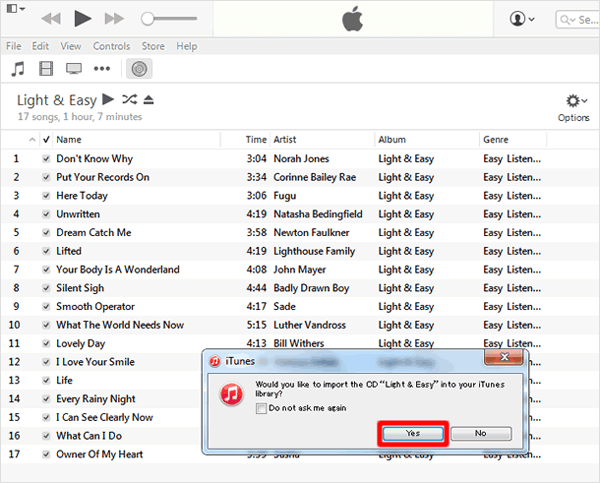600x483 pixels.
Task: Close the iTunes import dialog
Action: point(504,357)
